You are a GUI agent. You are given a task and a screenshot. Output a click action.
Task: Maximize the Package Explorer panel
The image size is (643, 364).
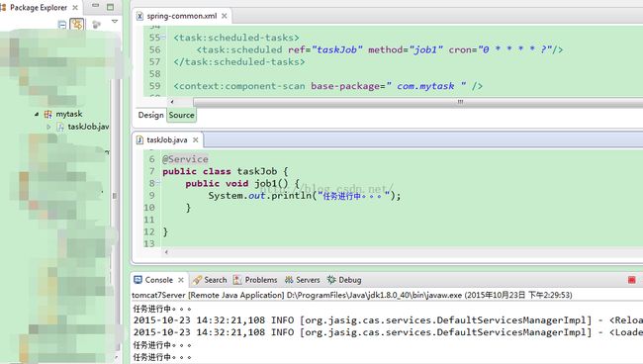point(111,7)
